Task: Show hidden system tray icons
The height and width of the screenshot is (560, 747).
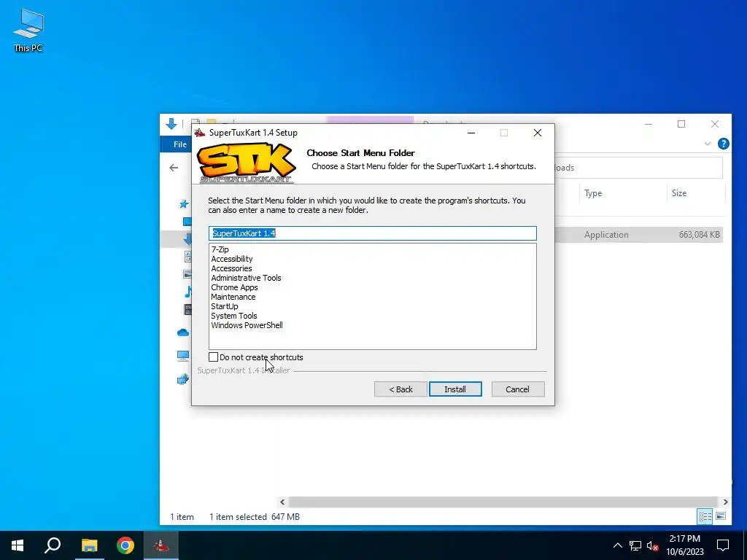Action: (x=617, y=545)
